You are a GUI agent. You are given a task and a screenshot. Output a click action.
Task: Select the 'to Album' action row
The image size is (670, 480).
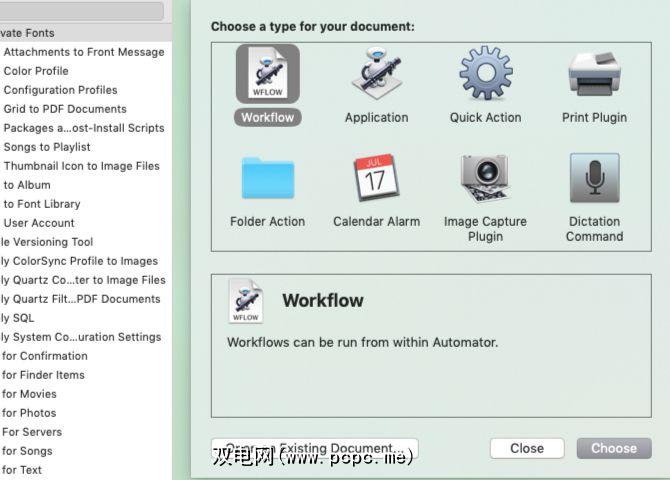point(85,185)
